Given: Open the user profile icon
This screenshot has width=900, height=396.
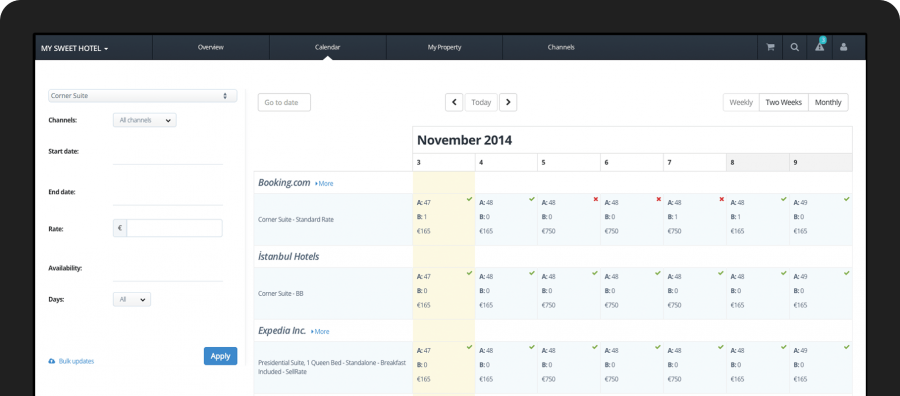Looking at the screenshot, I should tap(843, 48).
